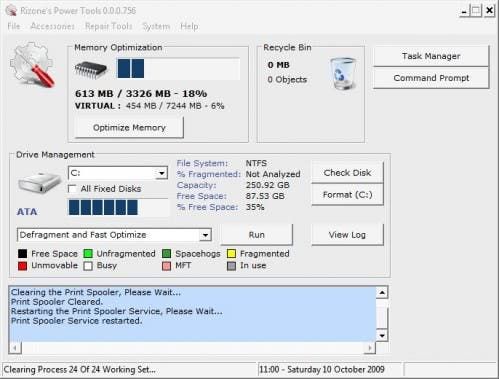Click the 'Clearing Process 24 Of 24' status text
Screen dimensions: 499x379
pos(79,370)
